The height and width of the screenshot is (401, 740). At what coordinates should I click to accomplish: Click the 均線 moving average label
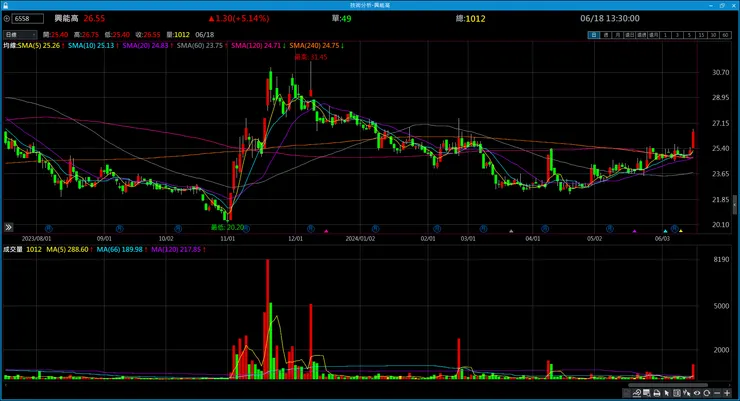[10, 45]
